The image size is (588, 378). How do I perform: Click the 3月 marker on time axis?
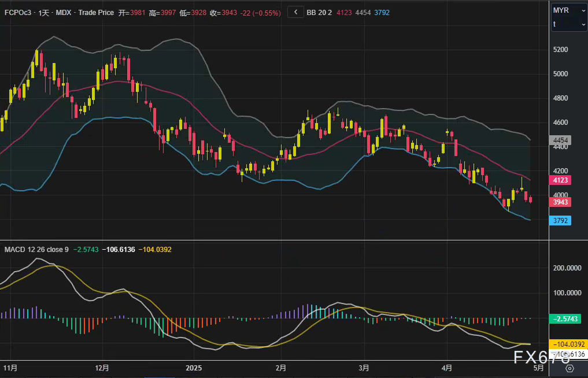[x=364, y=368]
